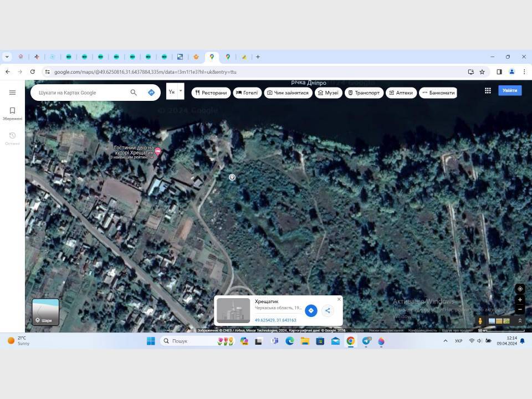This screenshot has width=532, height=399.
Task: Open the Google Maps hamburger menu
Action: [x=12, y=93]
